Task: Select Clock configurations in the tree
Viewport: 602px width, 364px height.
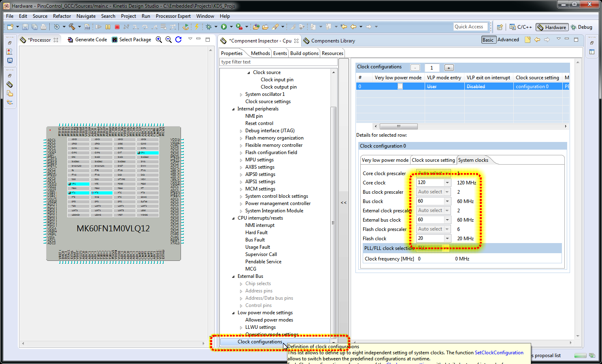Action: point(260,342)
